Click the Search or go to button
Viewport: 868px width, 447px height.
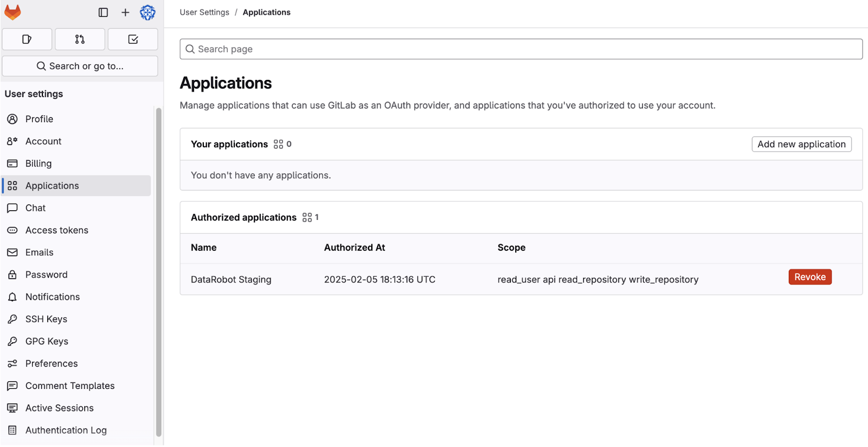click(x=80, y=66)
